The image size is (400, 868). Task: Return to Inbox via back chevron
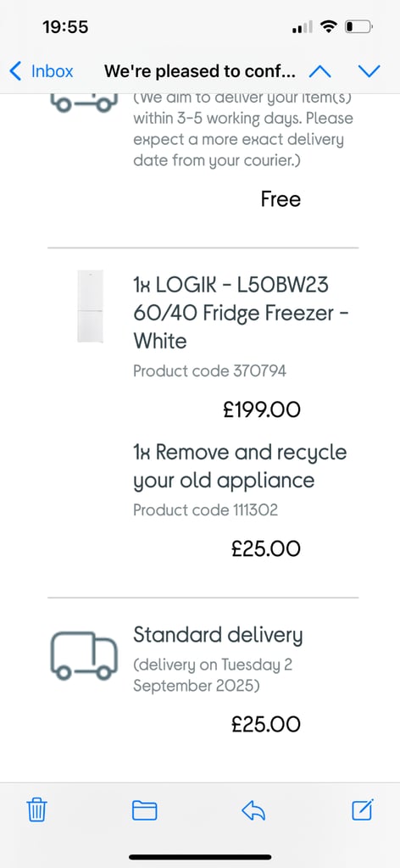pos(15,71)
